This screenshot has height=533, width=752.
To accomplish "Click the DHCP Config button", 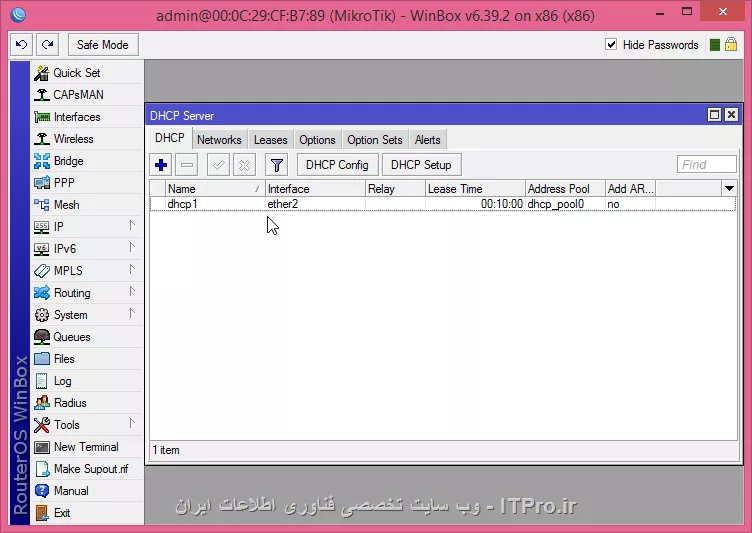I will click(x=337, y=165).
